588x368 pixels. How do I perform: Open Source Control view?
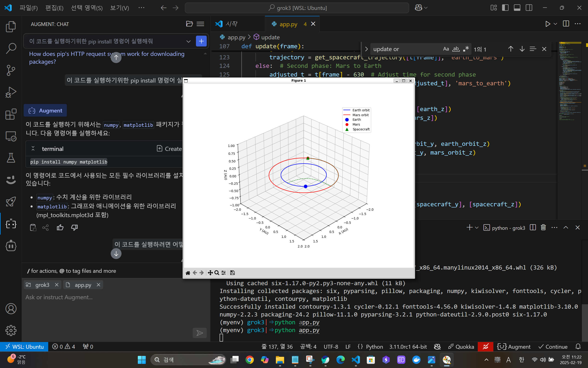tap(11, 70)
